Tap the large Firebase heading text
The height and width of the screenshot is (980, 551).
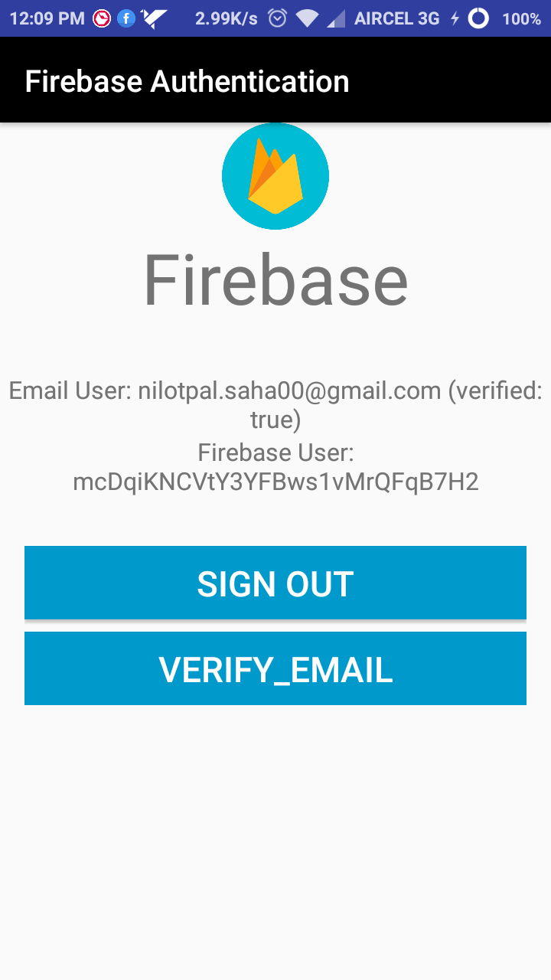pos(275,280)
